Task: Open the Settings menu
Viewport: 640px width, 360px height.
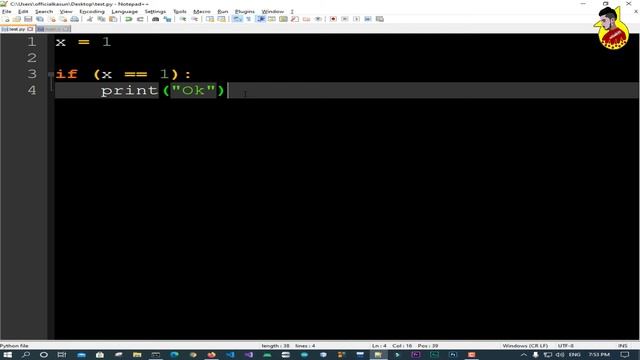Action: [155, 11]
